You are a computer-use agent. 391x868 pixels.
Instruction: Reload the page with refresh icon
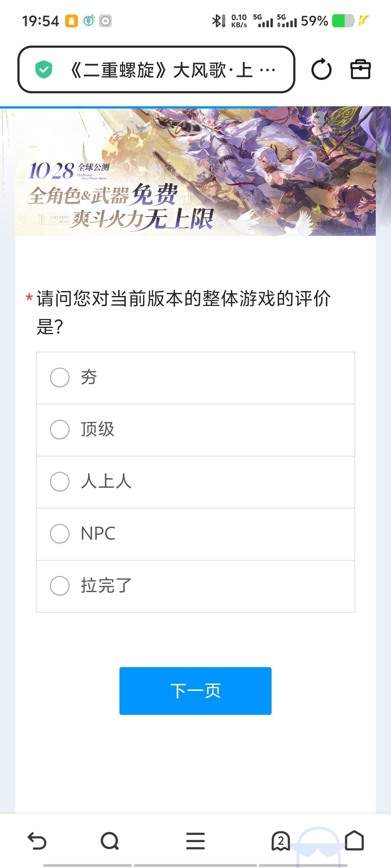tap(321, 70)
